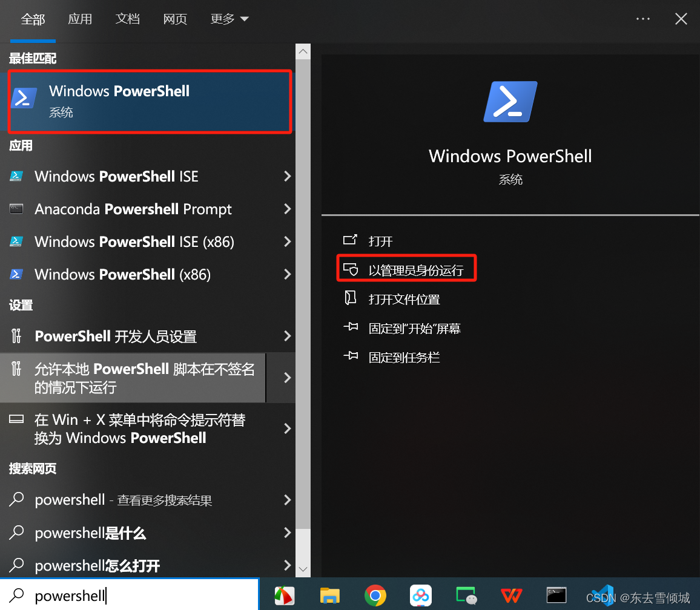This screenshot has width=700, height=610.
Task: Expand Windows PowerShell ISE options arrow
Action: point(288,176)
